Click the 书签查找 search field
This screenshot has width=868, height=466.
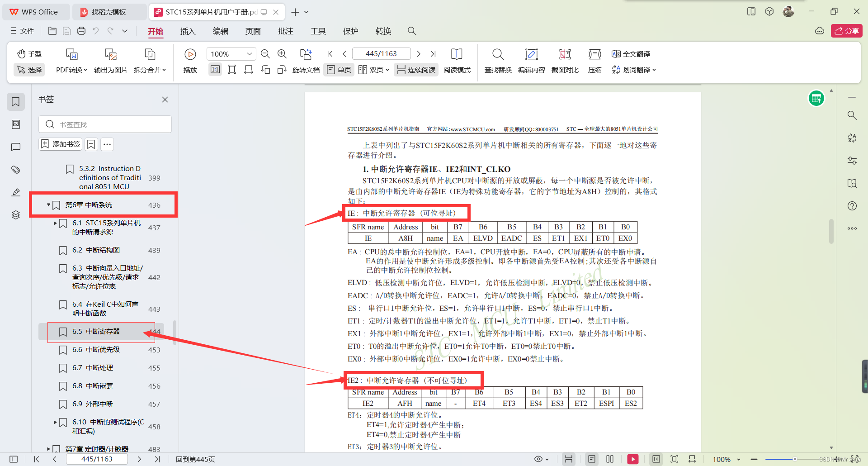pyautogui.click(x=105, y=124)
